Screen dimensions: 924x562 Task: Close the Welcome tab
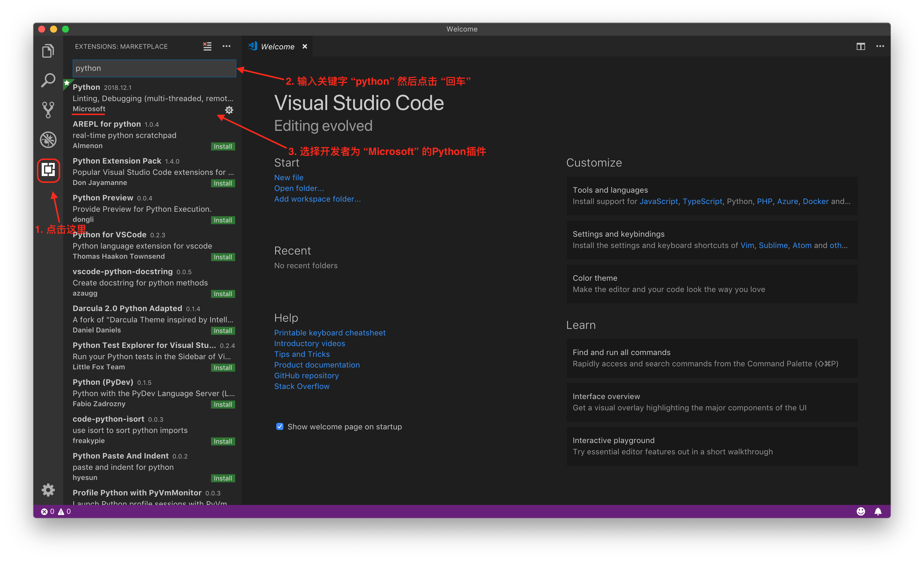click(x=305, y=46)
